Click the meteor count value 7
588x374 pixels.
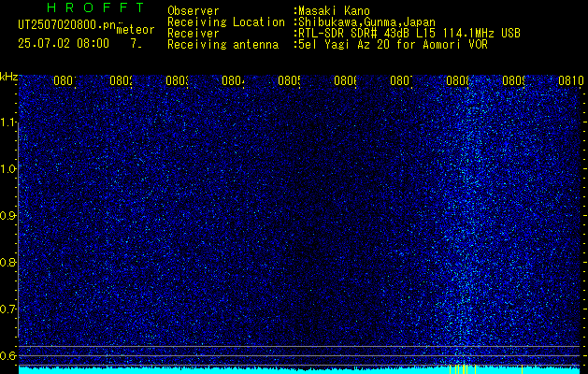pos(136,44)
